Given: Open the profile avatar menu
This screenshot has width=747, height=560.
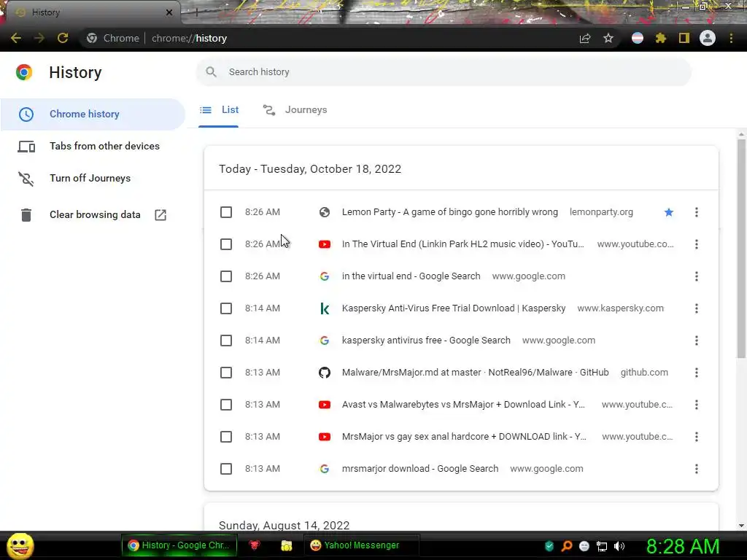Looking at the screenshot, I should coord(708,38).
